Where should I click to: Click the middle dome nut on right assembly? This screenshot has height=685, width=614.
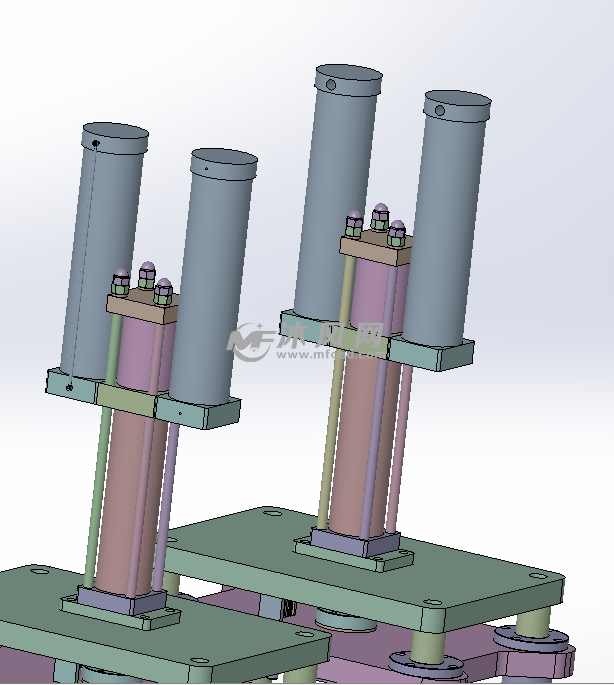point(380,217)
